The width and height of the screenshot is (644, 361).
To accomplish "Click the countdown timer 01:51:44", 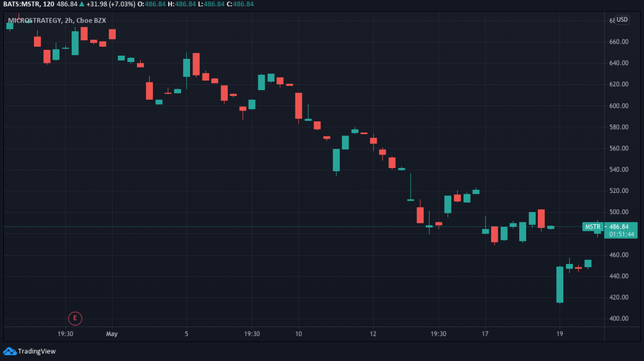I will pyautogui.click(x=621, y=235).
